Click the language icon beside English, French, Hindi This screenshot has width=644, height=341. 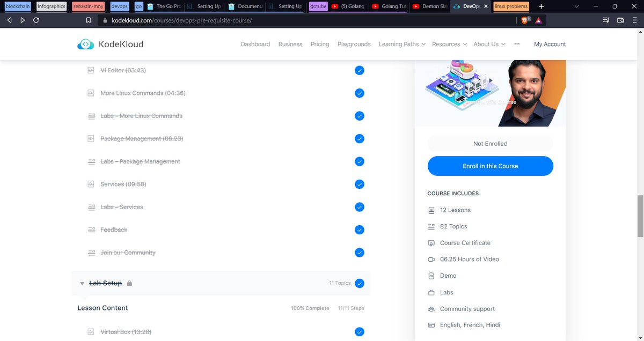click(431, 325)
